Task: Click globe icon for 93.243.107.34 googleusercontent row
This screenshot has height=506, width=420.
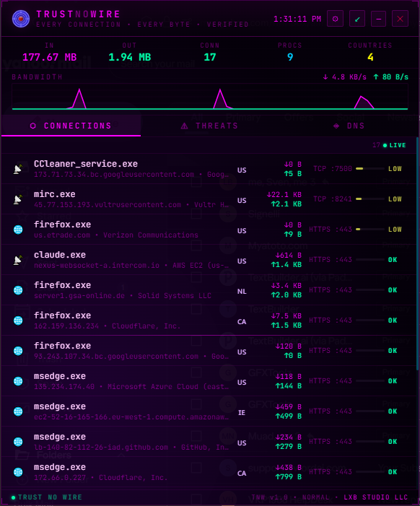Action: 18,351
